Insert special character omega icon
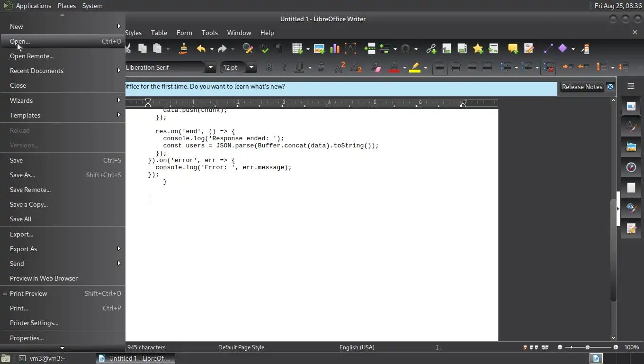Image resolution: width=644 pixels, height=364 pixels. point(405,48)
